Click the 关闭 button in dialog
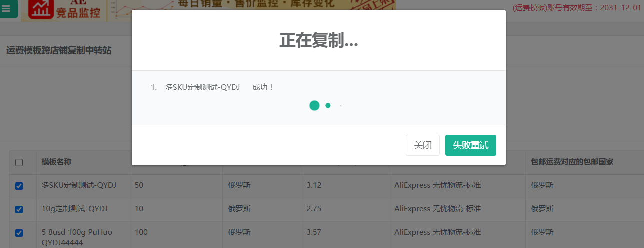The height and width of the screenshot is (248, 644). click(x=423, y=145)
